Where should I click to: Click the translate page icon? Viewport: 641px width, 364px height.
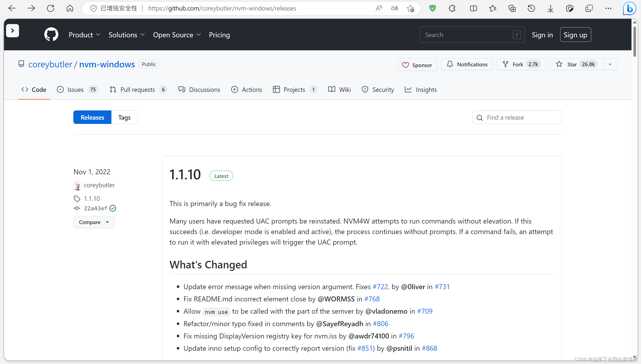coord(395,8)
